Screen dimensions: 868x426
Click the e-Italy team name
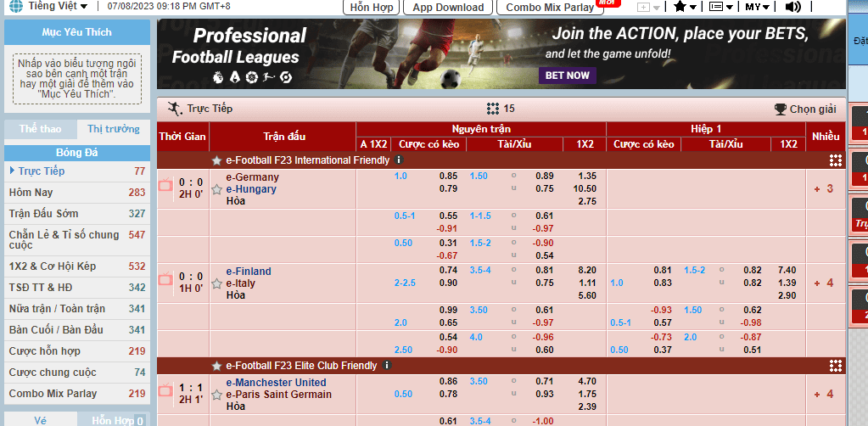pyautogui.click(x=241, y=283)
